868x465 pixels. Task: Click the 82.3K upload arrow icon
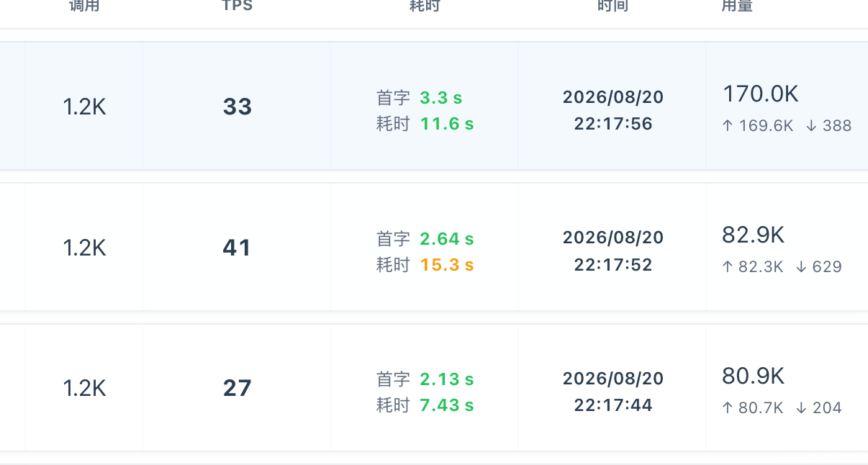[728, 267]
